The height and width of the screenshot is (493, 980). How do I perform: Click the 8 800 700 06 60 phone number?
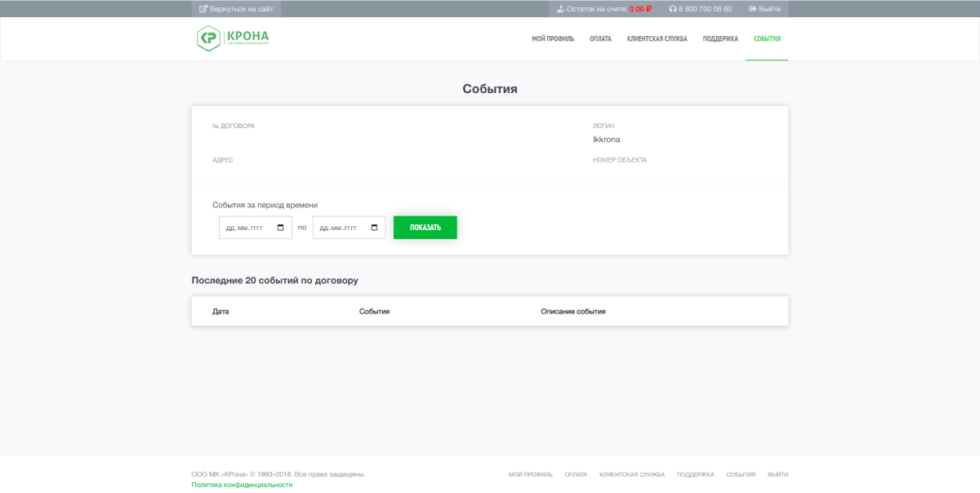(705, 9)
